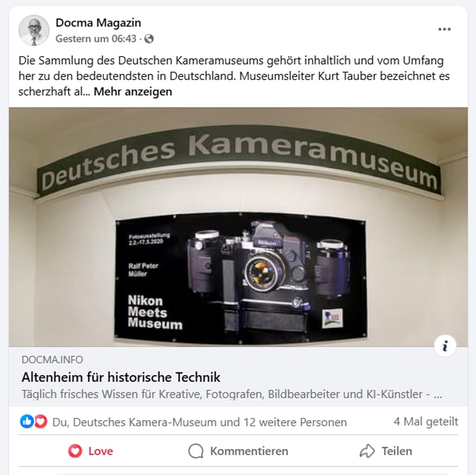Click the public globe audience icon
Image resolution: width=476 pixels, height=475 pixels.
[149, 39]
